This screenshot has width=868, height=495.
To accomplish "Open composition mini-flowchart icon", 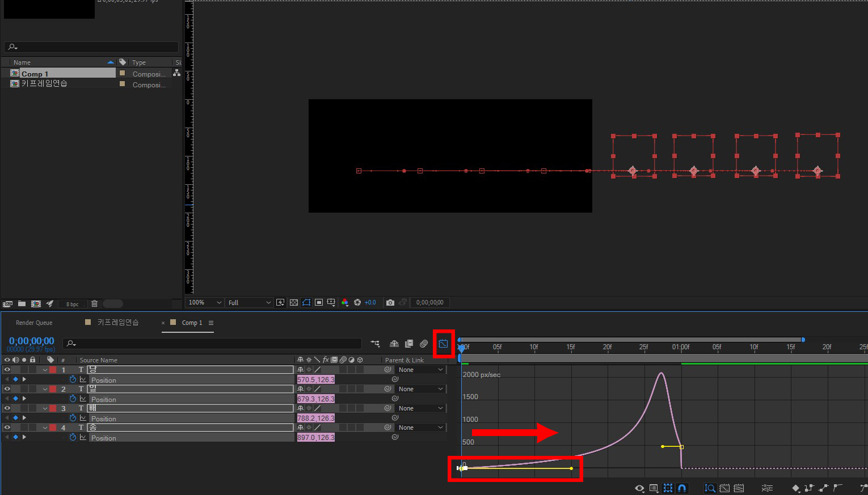I will tap(376, 344).
